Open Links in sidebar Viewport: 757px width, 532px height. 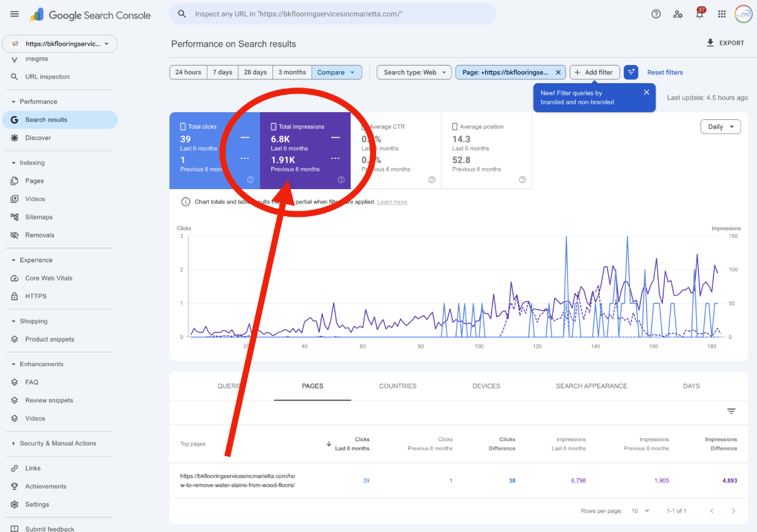pos(59,468)
